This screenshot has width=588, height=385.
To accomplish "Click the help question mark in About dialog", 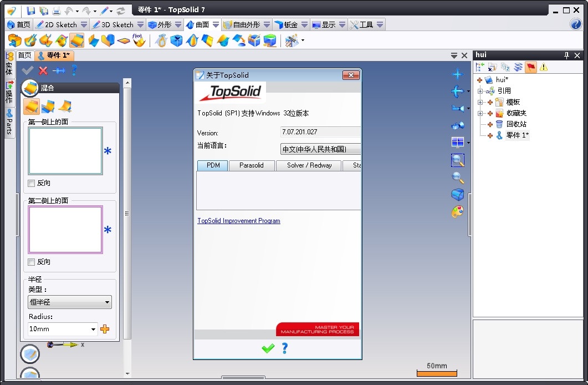I will tap(285, 348).
